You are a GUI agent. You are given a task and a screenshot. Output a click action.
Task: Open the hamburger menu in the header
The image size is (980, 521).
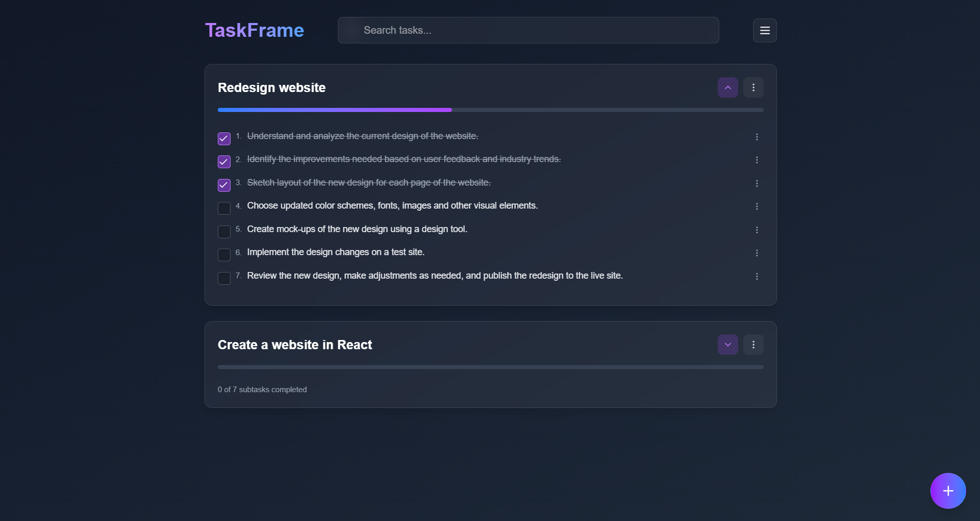click(x=765, y=31)
